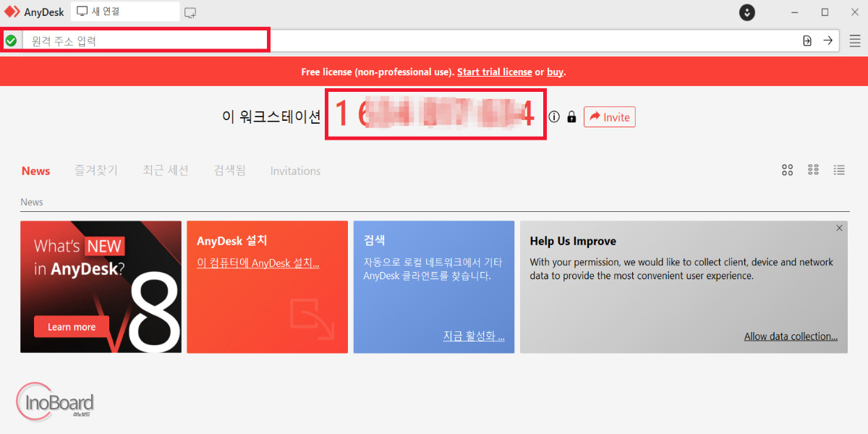The width and height of the screenshot is (868, 434).
Task: Click the Help Us Improve heading
Action: [x=573, y=242]
